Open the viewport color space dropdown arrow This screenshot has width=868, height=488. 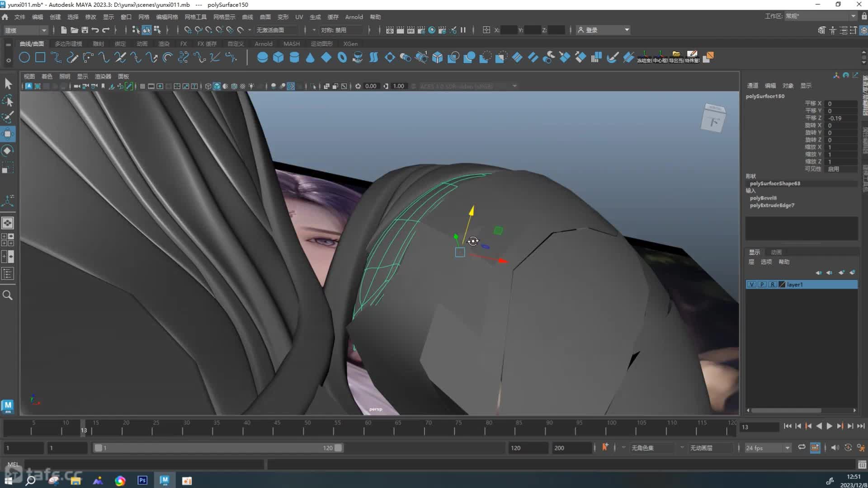point(514,86)
